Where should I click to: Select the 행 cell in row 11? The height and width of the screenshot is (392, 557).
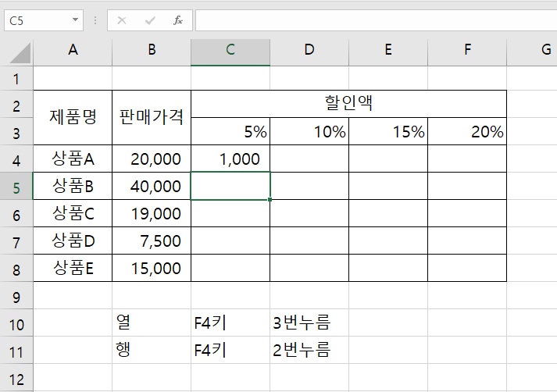coord(152,350)
